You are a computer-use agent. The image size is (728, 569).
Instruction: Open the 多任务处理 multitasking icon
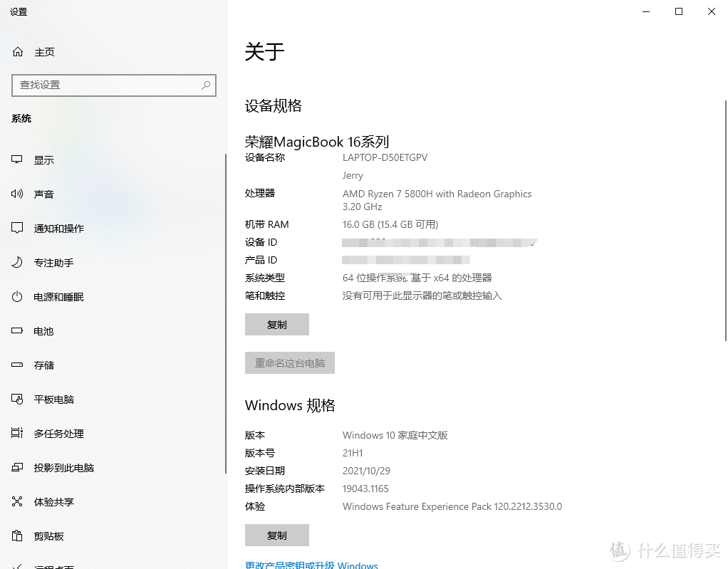pos(16,433)
